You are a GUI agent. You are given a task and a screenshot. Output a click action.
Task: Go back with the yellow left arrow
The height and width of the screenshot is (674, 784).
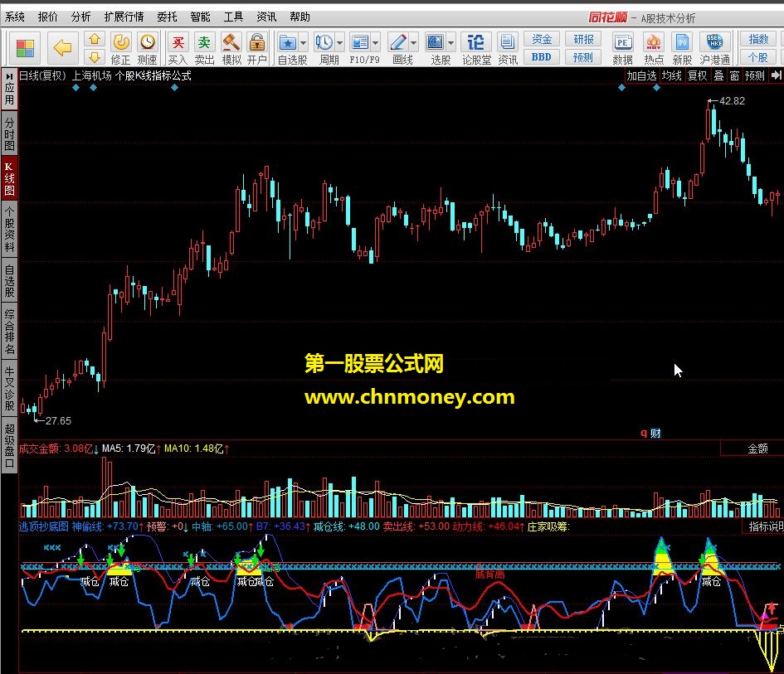tap(62, 48)
